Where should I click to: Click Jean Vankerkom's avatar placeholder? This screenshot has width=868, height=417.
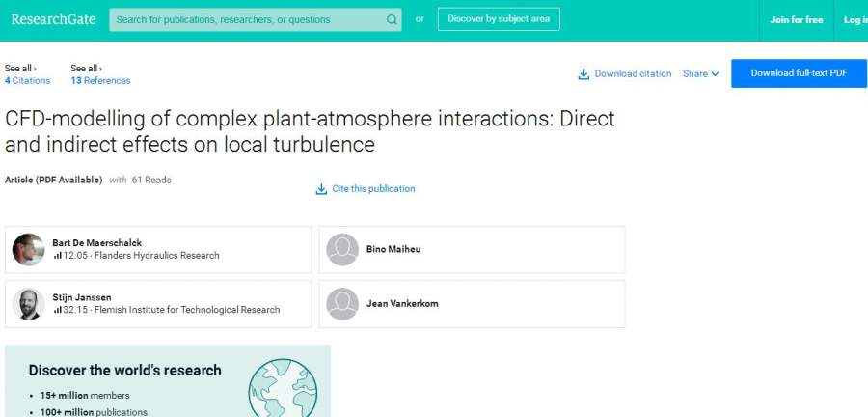pos(342,304)
